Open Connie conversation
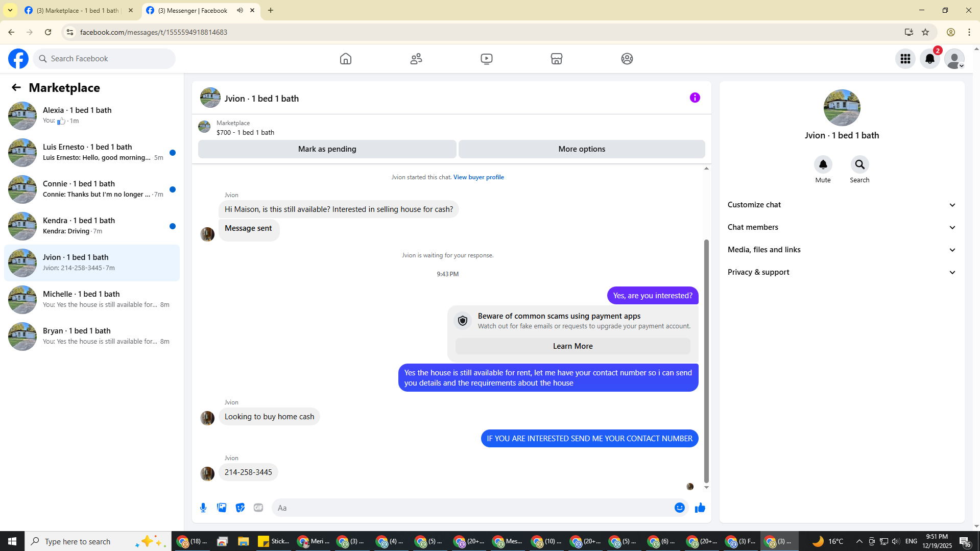Screen dimensions: 980x551 click(x=92, y=189)
